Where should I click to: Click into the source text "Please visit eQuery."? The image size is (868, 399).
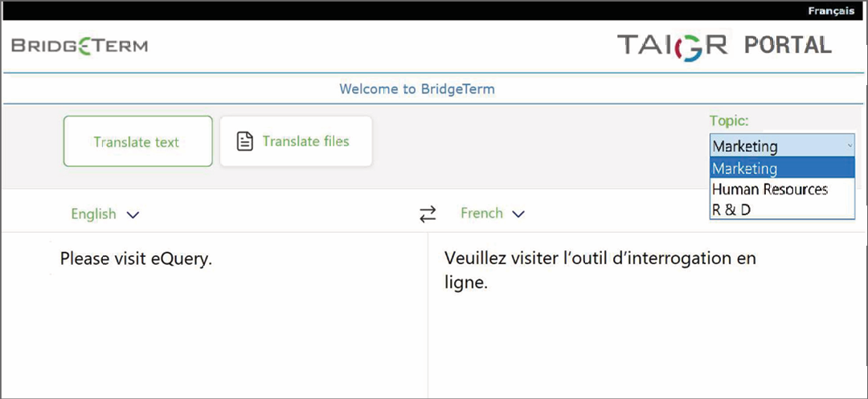tap(136, 259)
